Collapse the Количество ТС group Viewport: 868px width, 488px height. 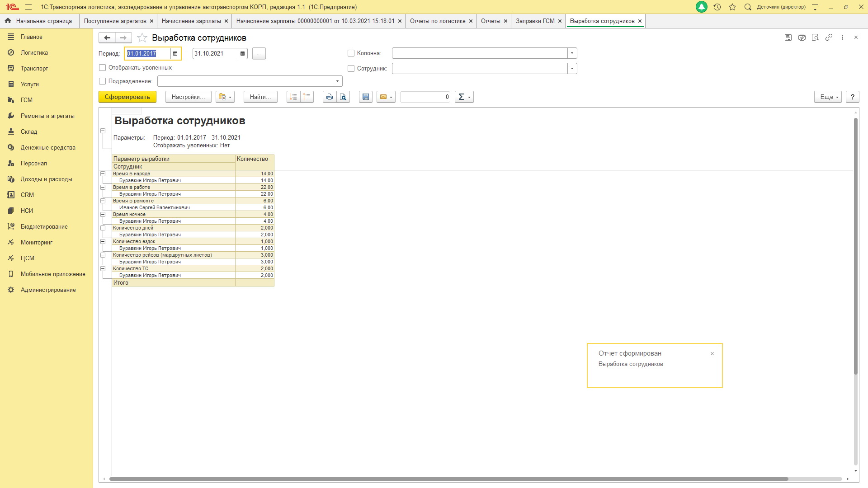(103, 269)
